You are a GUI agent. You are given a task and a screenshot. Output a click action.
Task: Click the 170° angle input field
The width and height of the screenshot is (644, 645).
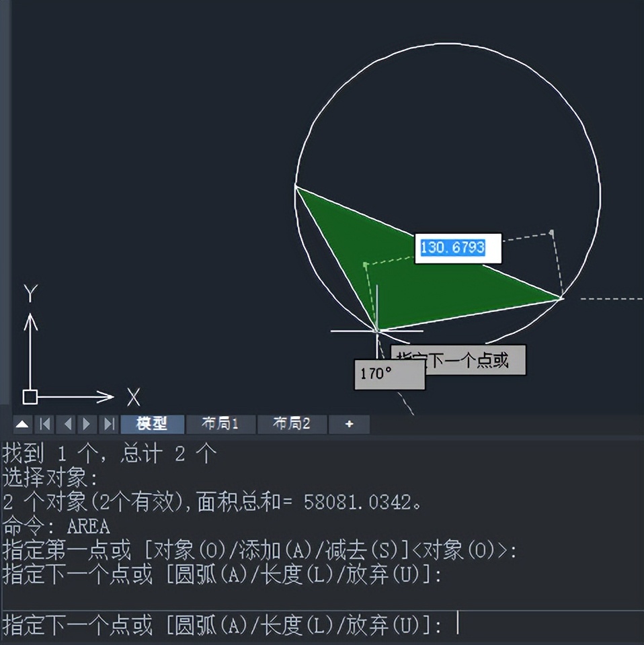(389, 375)
